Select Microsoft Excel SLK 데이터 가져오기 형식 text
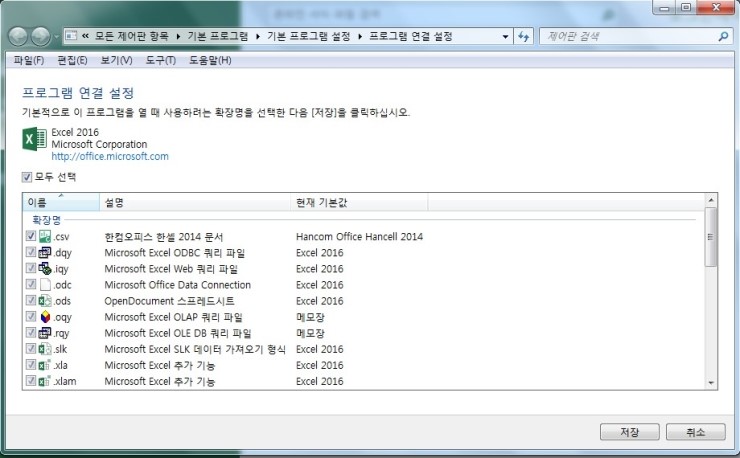The image size is (740, 458). pos(195,349)
